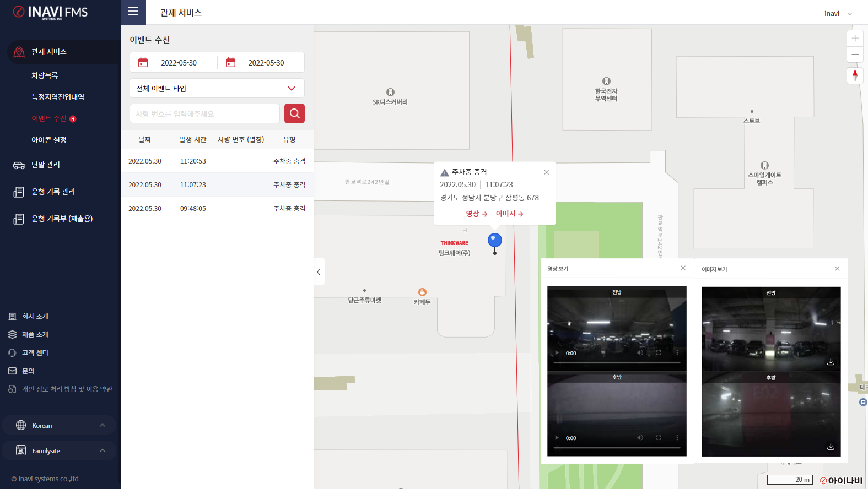Image resolution: width=868 pixels, height=489 pixels.
Task: Reset map orientation with compass icon
Action: 855,75
